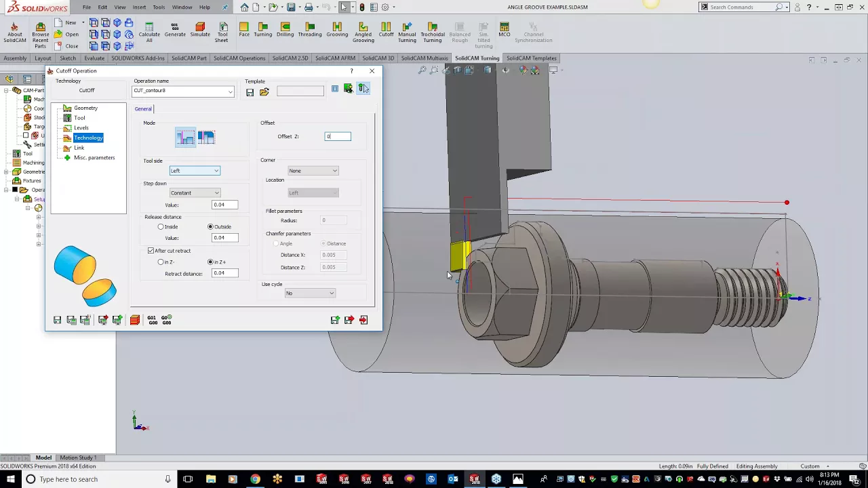Select Tool in the operation tree

pos(79,118)
